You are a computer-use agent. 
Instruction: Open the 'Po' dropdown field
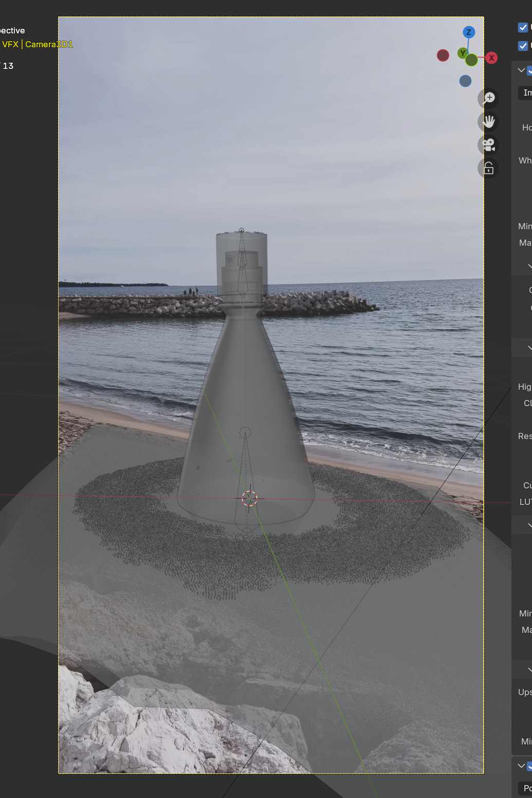526,788
